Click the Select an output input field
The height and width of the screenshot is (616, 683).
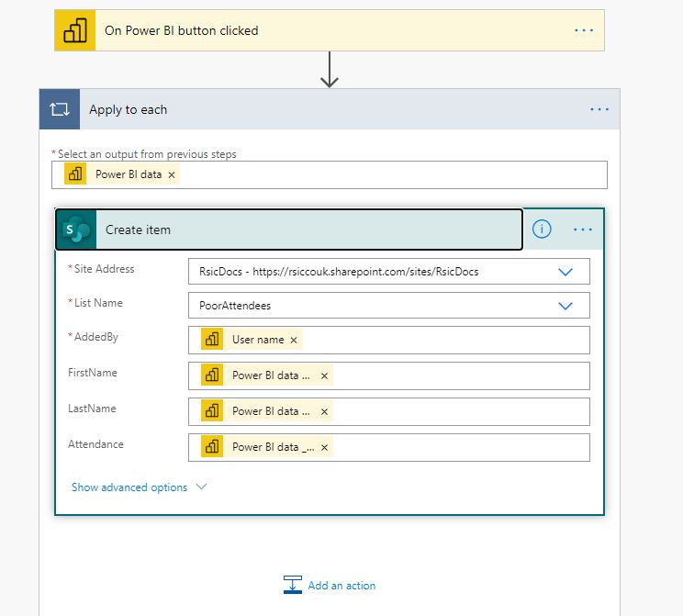tap(330, 174)
